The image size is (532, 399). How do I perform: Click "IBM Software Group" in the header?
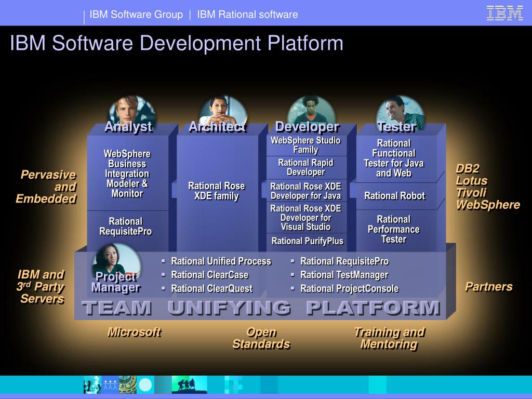point(136,14)
